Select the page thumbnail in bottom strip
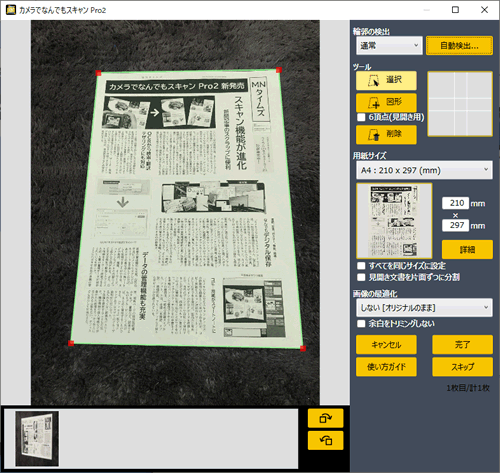Viewport: 500px width, 473px height. point(37,438)
